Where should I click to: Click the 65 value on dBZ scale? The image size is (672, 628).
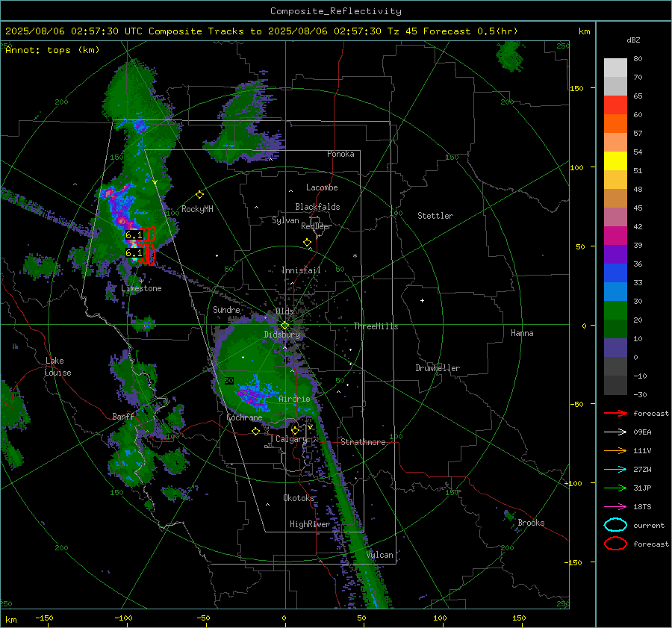(638, 96)
